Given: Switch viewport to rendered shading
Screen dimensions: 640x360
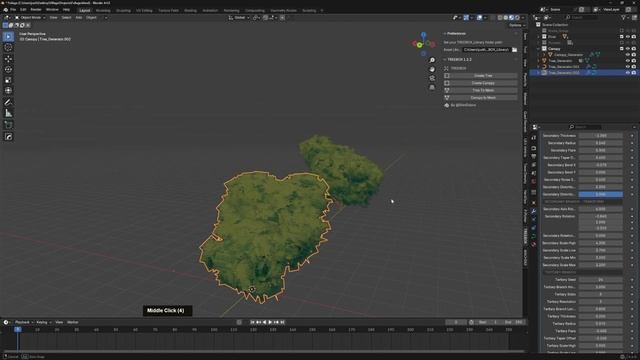Looking at the screenshot, I should (x=517, y=18).
